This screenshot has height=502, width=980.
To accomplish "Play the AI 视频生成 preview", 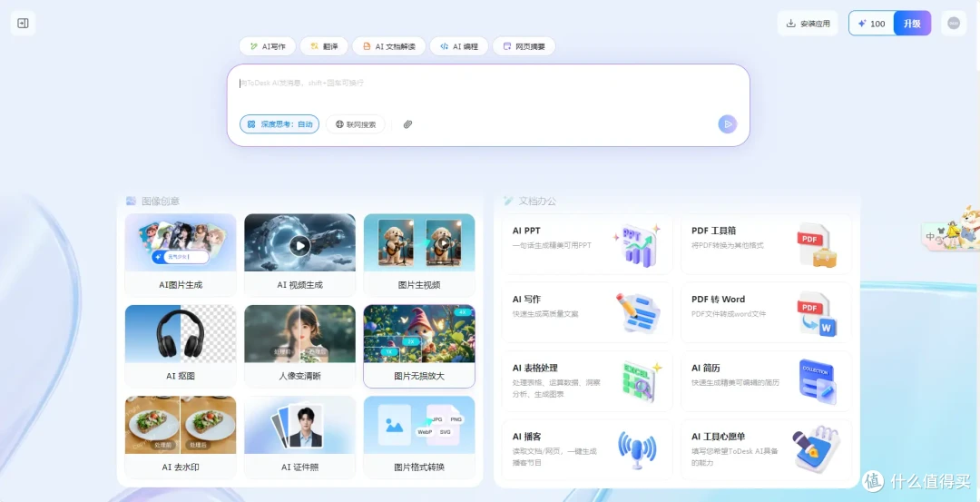I will pos(300,244).
